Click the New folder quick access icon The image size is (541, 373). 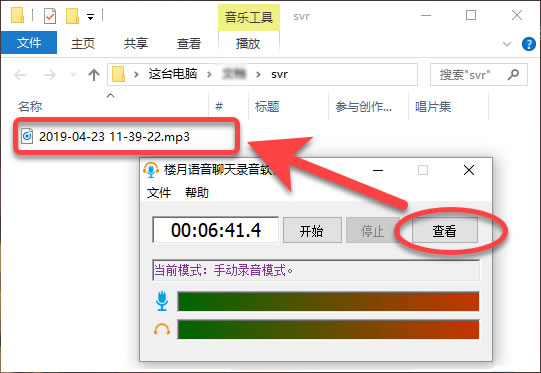coord(72,16)
